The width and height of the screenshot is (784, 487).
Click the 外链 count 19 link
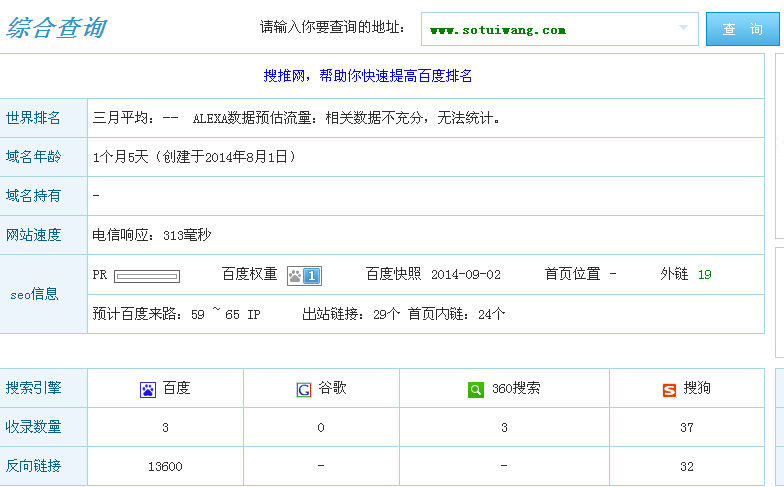coord(704,274)
